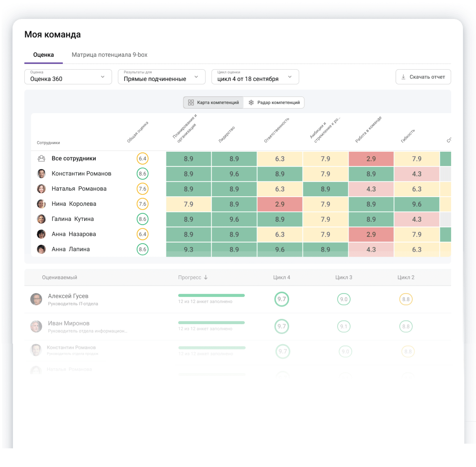Click Наталья Романова's 7.6 overall score circle

[142, 189]
